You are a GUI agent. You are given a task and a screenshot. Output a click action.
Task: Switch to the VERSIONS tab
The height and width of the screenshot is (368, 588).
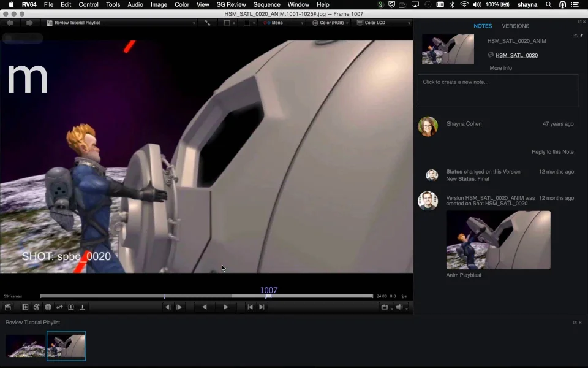[516, 26]
